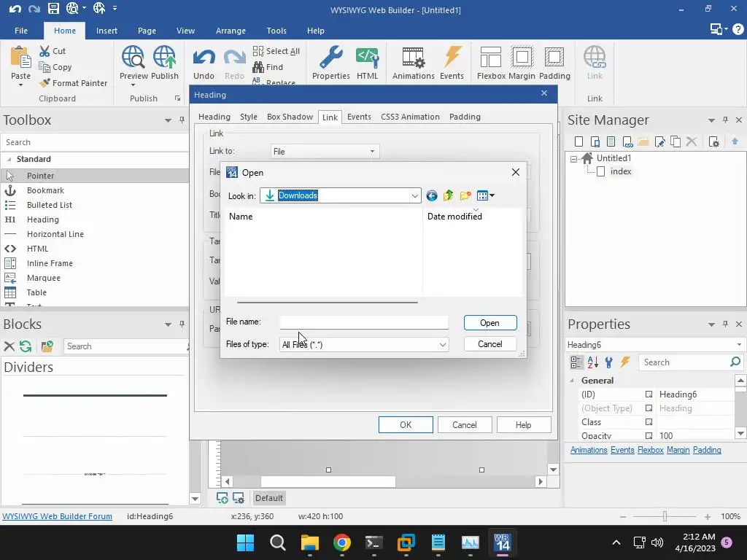
Task: Go back to last folder in the Open dialog
Action: click(x=432, y=195)
